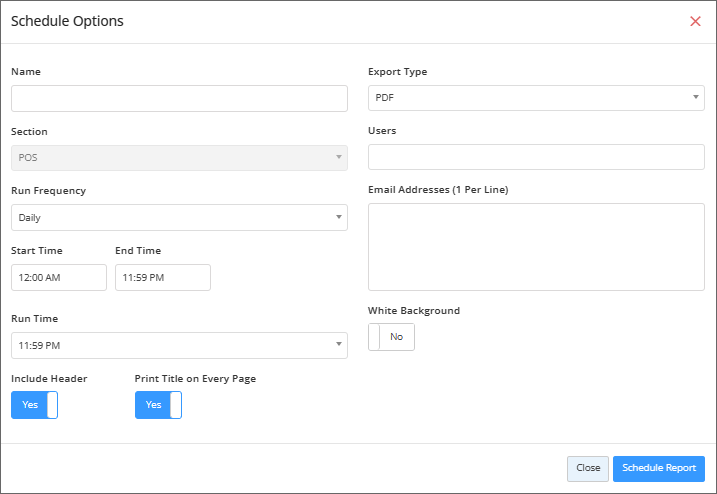
Task: Click the disabled Section POS field
Action: click(x=179, y=158)
